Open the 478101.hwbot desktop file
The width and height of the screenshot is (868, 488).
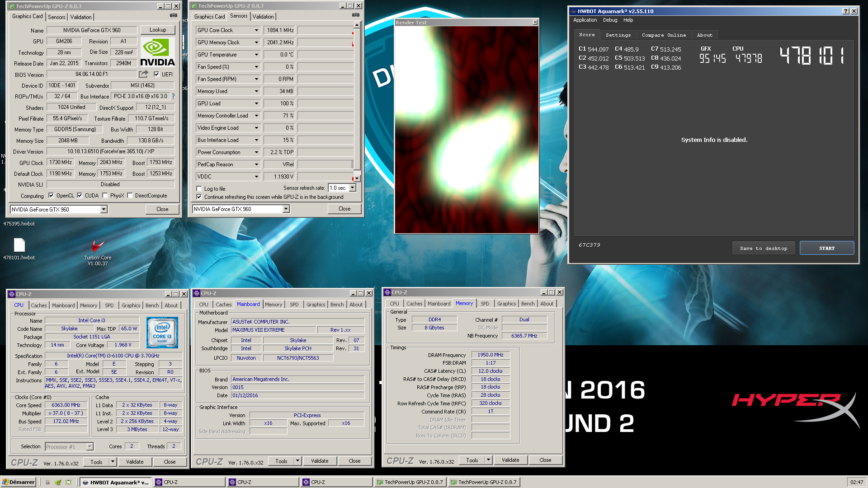(19, 248)
